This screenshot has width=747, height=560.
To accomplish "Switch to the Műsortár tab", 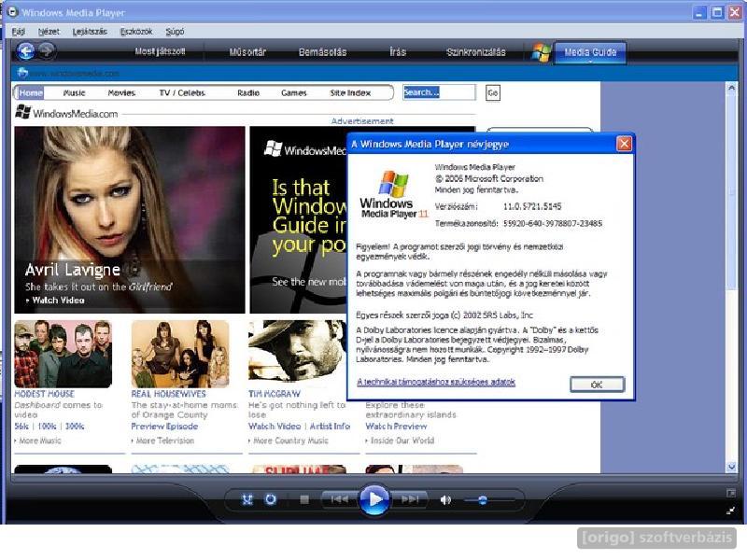I will click(247, 52).
